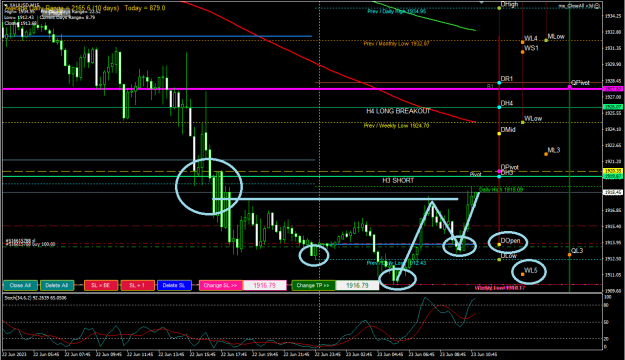Click the Close All button
The image size is (625, 360).
point(20,285)
